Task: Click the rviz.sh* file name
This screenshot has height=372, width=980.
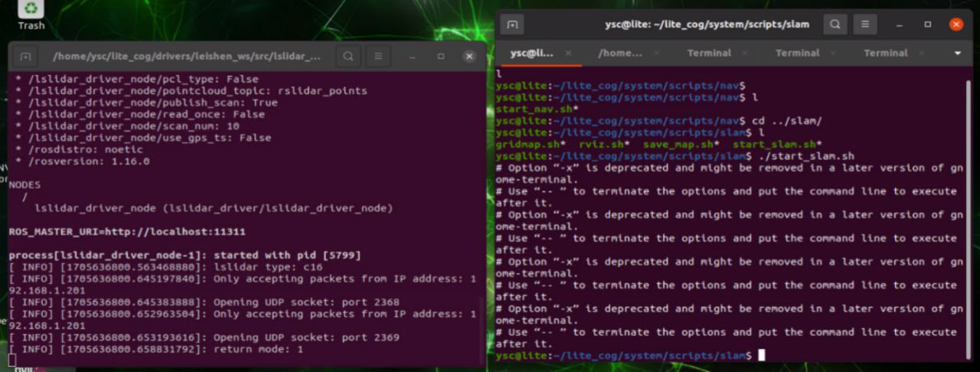Action: coord(605,145)
